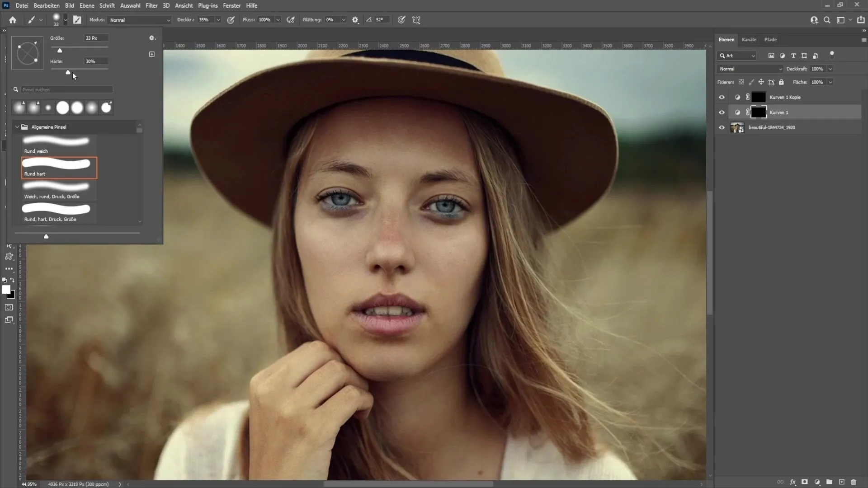The image size is (868, 488).
Task: Toggle visibility of Kurven 1 Kopie layer
Action: click(x=722, y=97)
